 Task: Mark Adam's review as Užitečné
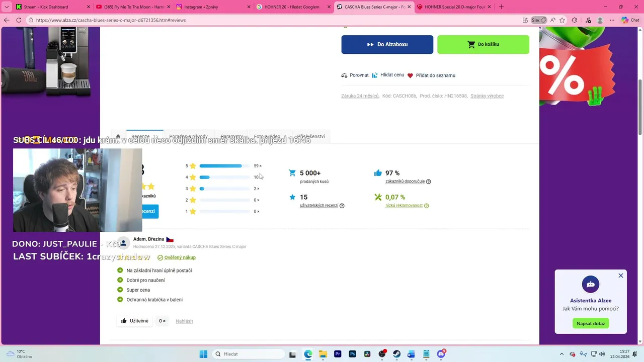(x=134, y=321)
